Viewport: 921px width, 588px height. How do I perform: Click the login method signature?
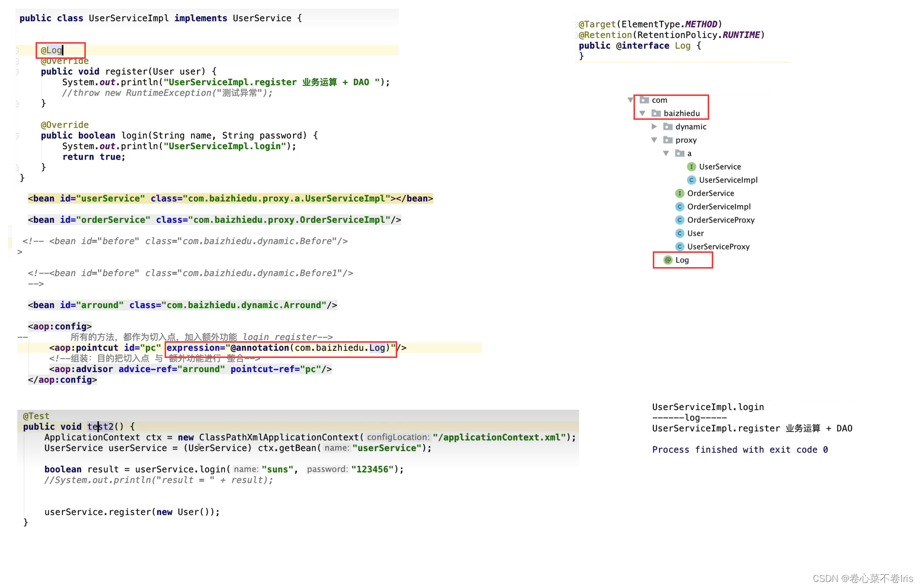tap(179, 136)
